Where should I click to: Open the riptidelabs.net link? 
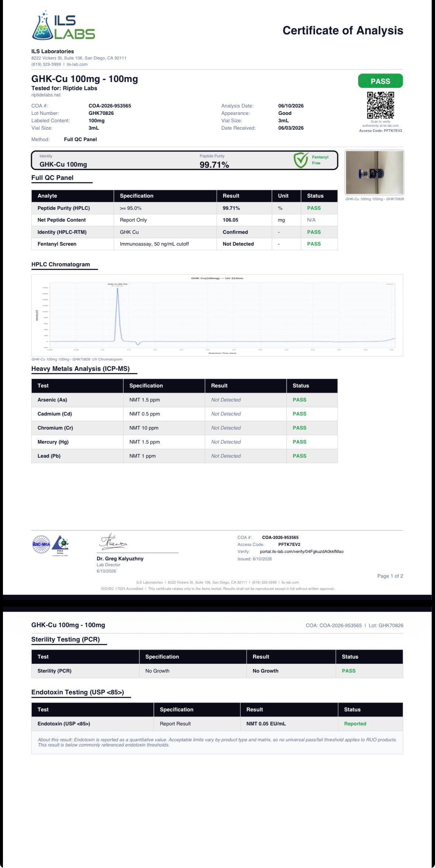[x=46, y=95]
